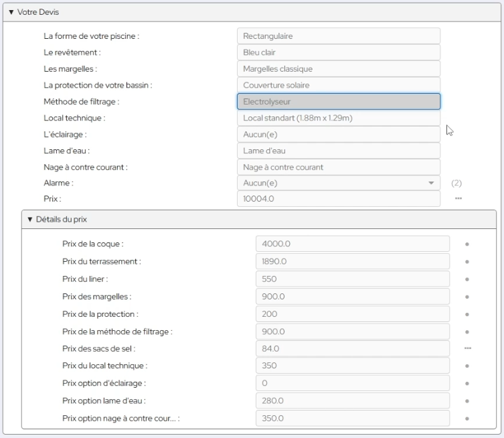Click the Prix de la coque 4000.0 field
Screen dimensions: 504x438
[353, 244]
